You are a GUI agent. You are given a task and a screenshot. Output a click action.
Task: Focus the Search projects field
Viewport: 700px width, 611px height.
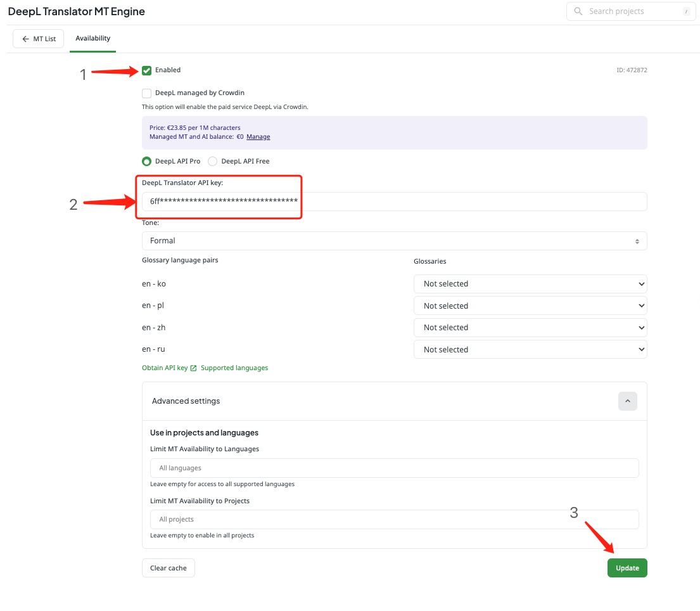coord(631,11)
